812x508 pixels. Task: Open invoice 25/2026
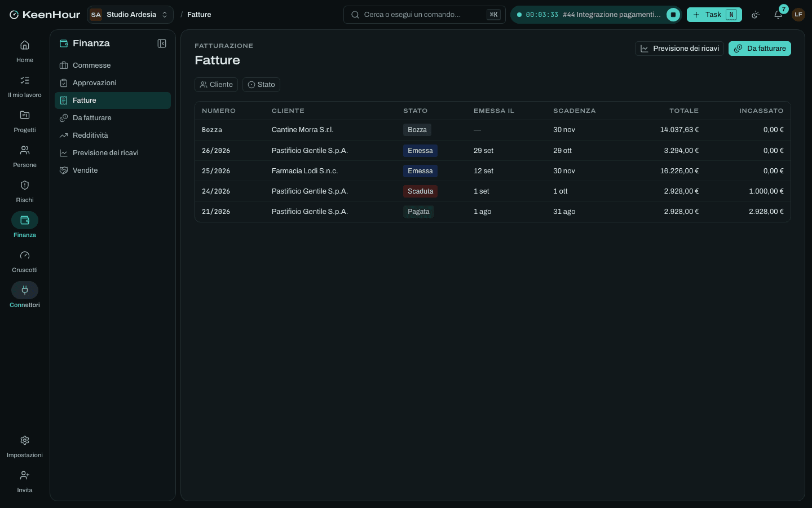click(492, 171)
